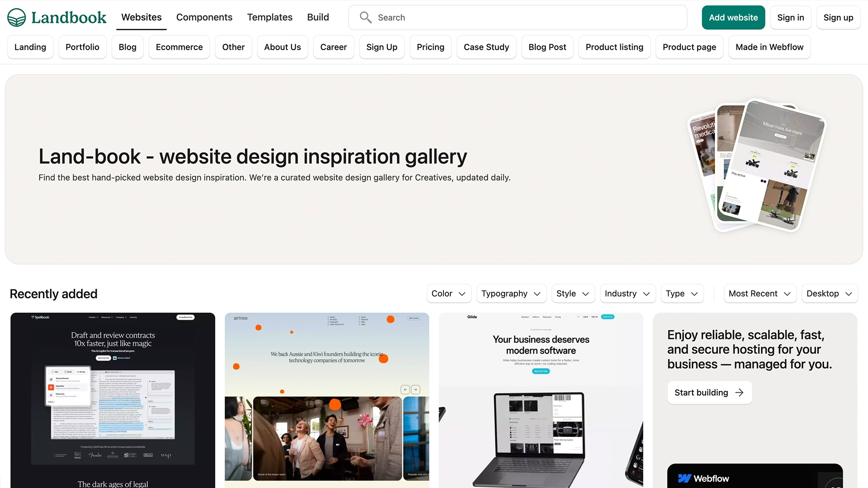
Task: Click the Landbook leaf logo icon
Action: 17,18
